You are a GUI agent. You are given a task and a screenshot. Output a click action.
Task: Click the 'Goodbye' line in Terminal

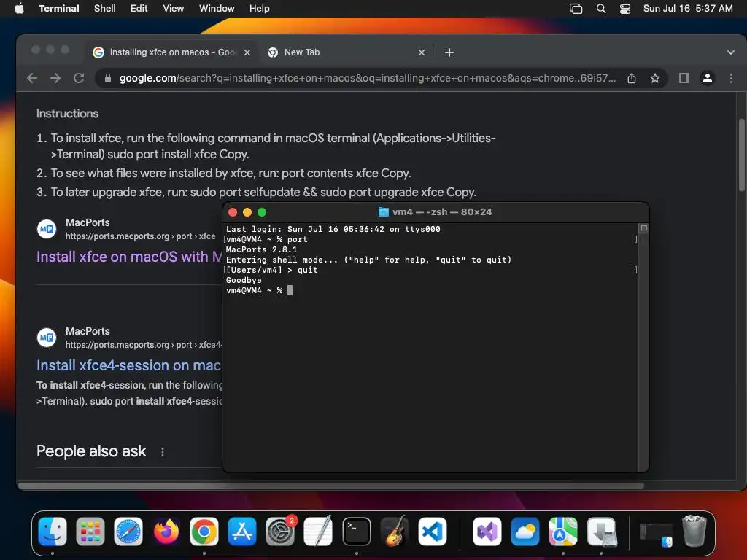(244, 280)
